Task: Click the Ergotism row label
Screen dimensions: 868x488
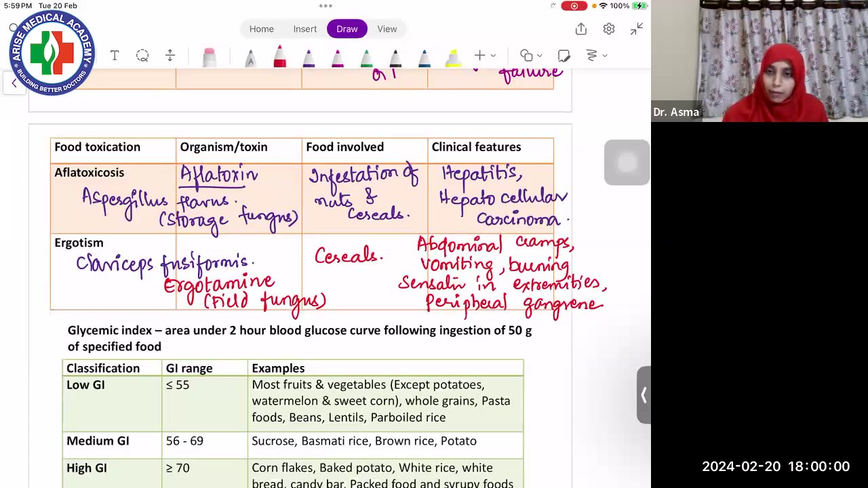Action: (79, 243)
